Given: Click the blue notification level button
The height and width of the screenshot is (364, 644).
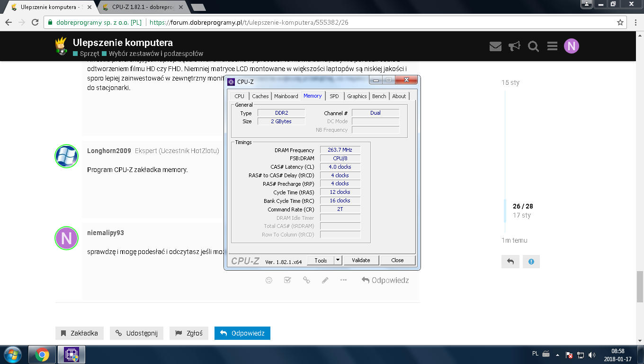Looking at the screenshot, I should click(x=531, y=262).
